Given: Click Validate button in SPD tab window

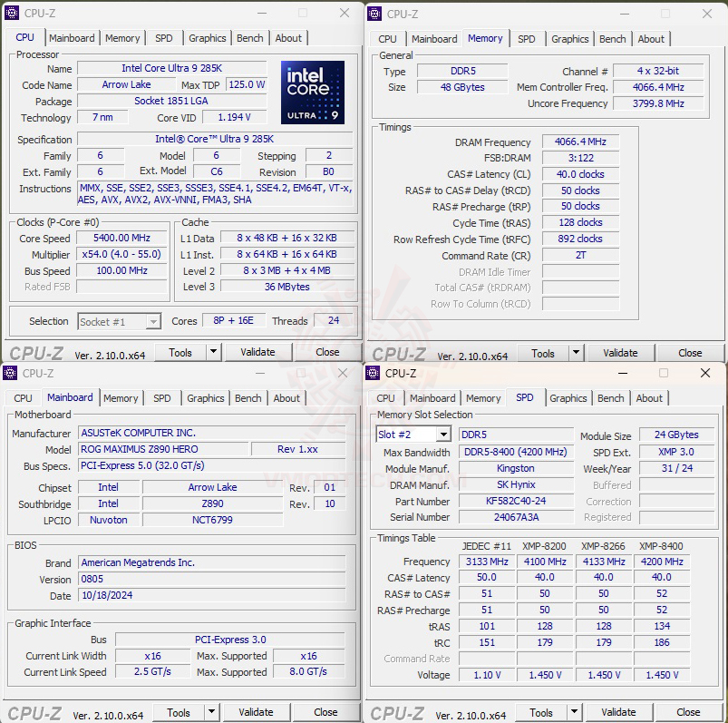Looking at the screenshot, I should 618,712.
